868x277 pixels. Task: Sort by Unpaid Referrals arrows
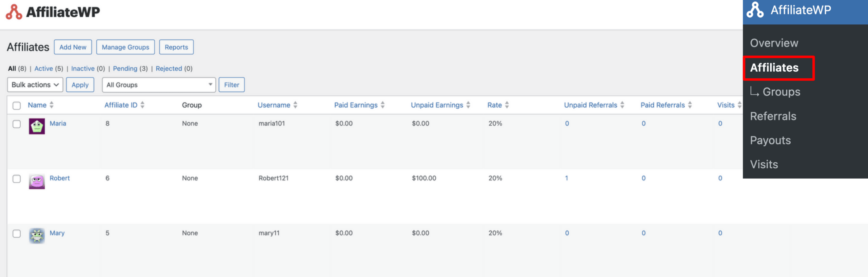point(622,105)
